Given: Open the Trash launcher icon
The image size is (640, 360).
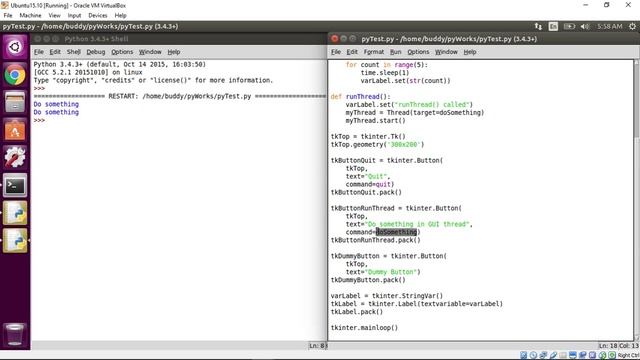Looking at the screenshot, I should 15,334.
